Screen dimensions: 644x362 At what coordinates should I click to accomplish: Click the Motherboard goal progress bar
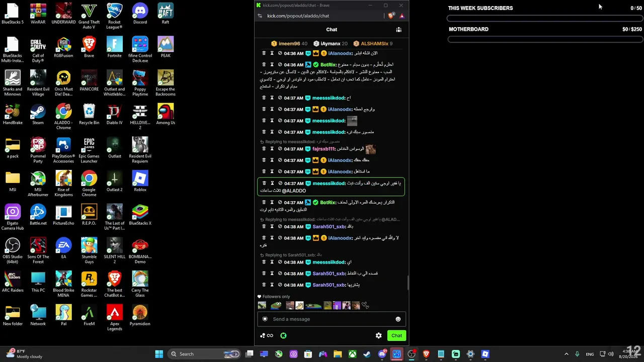545,40
